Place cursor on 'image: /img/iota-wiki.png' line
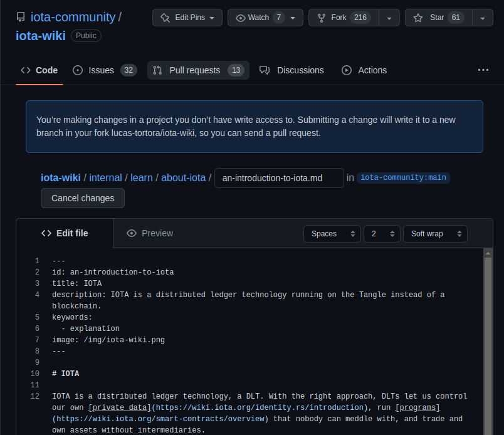This screenshot has width=504, height=435. click(x=108, y=340)
